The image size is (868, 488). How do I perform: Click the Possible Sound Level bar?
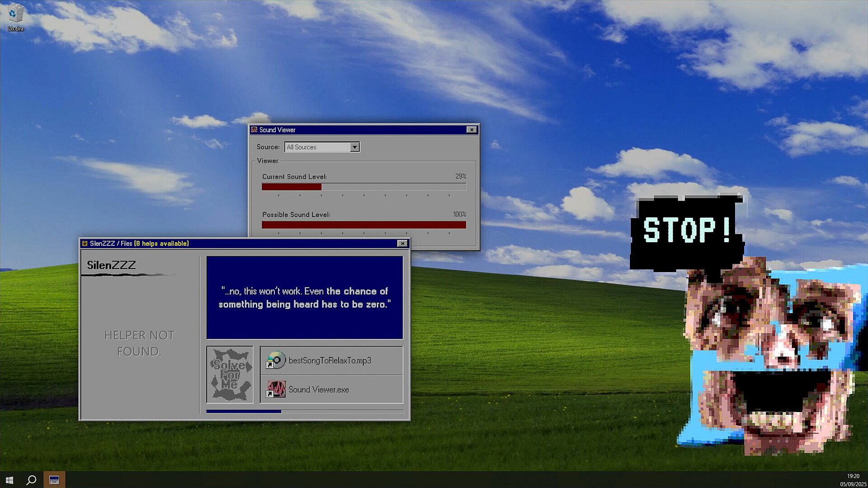363,225
